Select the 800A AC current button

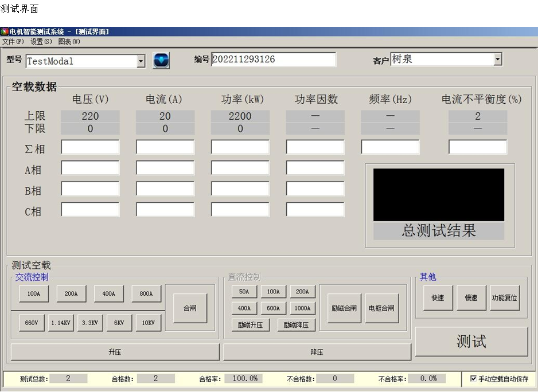pyautogui.click(x=146, y=293)
